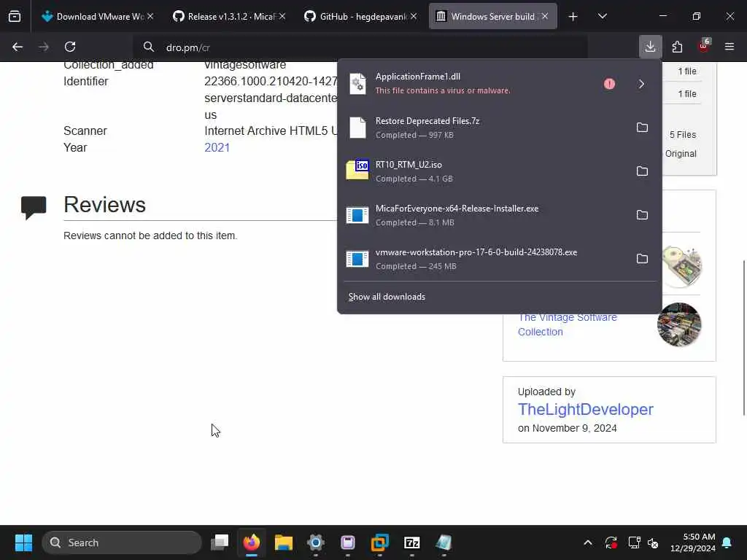The image size is (747, 560).
Task: Open a new tab with plus button
Action: [x=573, y=17]
